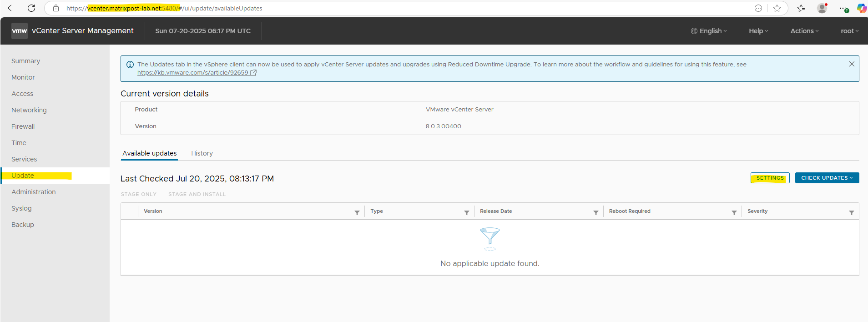Open Backup in sidebar
Viewport: 868px width, 322px height.
(23, 225)
